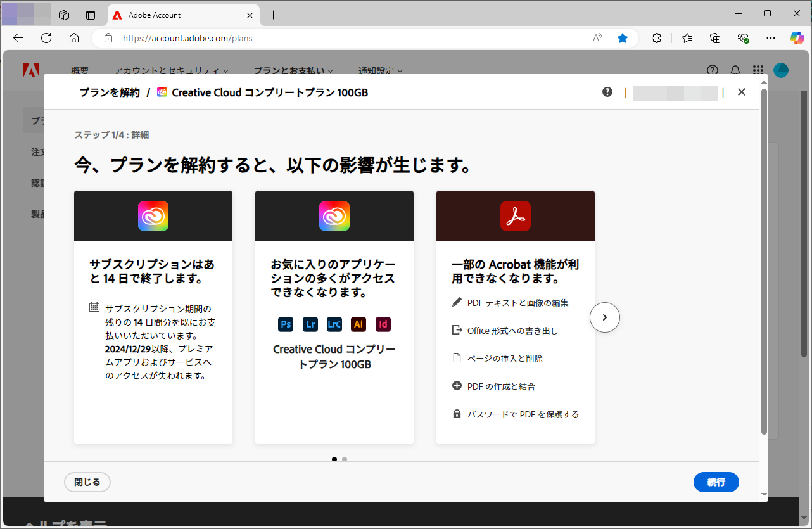Expand the 通知設定 menu
The width and height of the screenshot is (812, 529).
[x=381, y=71]
